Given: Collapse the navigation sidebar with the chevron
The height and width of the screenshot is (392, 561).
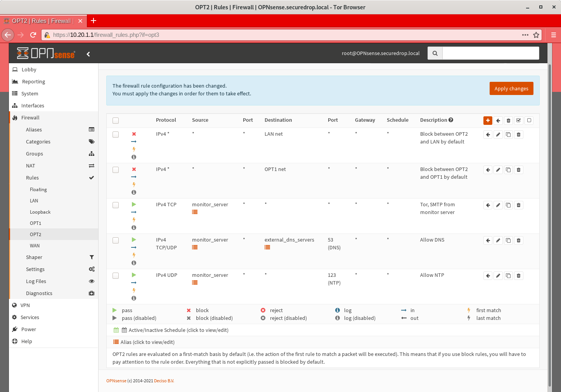Looking at the screenshot, I should (88, 54).
